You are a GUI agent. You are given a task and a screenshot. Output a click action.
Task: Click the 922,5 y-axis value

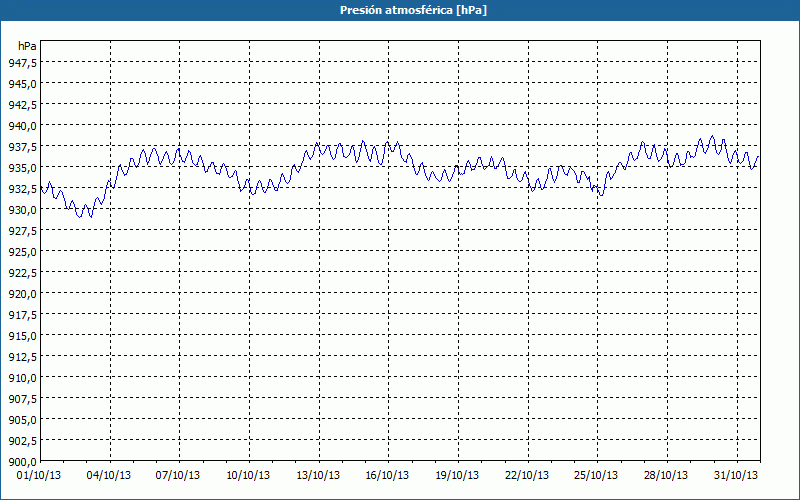22,273
